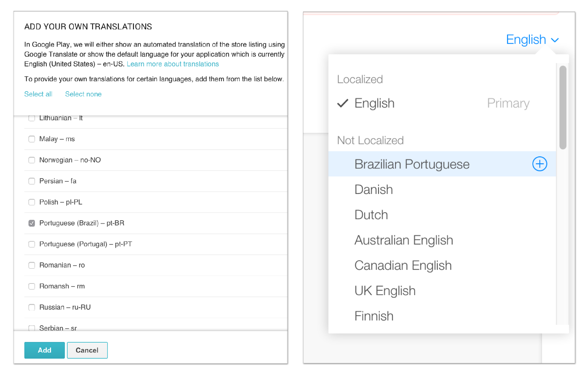Pick Australian English from the list
Viewport: 588px width, 383px height.
pyautogui.click(x=442, y=240)
